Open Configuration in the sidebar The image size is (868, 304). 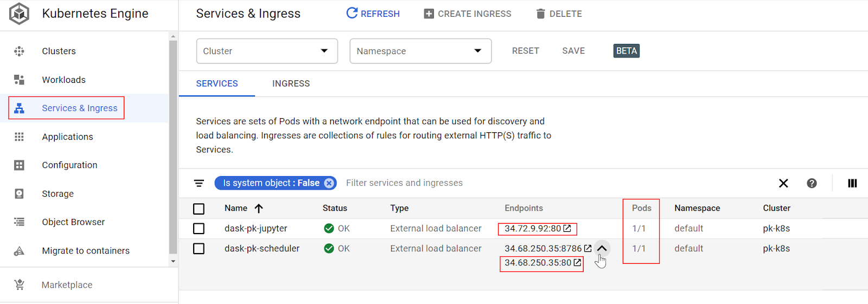point(70,165)
